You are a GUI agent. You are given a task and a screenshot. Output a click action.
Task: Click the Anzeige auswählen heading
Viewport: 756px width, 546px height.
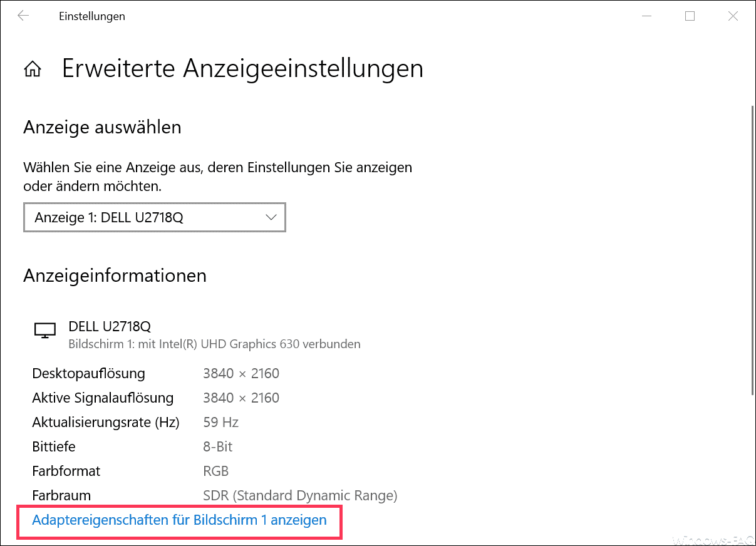pyautogui.click(x=102, y=128)
